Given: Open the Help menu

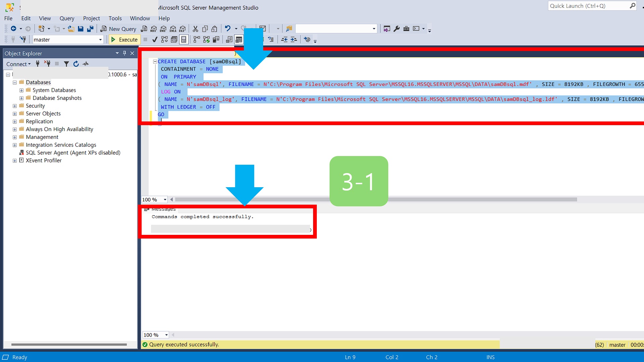Looking at the screenshot, I should (x=164, y=18).
